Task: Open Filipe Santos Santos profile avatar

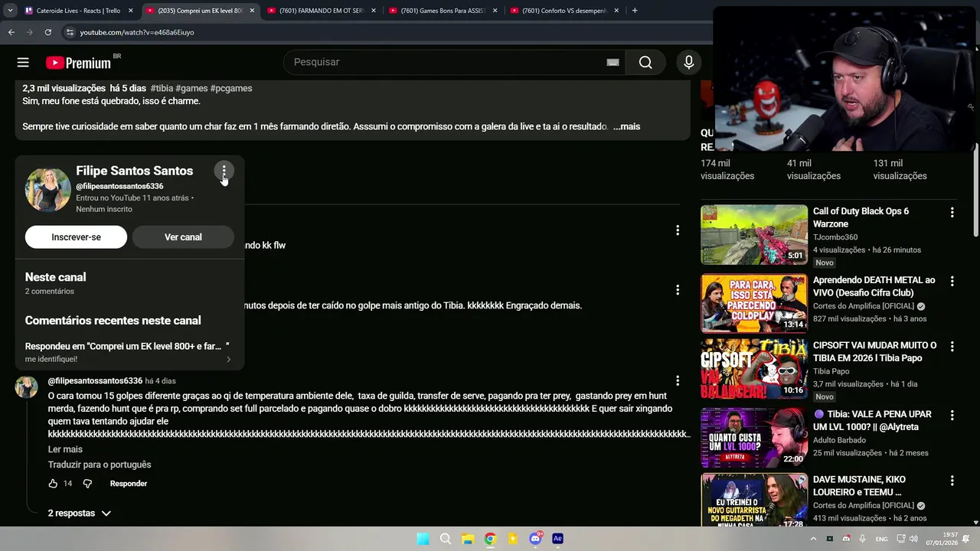Action: (48, 188)
